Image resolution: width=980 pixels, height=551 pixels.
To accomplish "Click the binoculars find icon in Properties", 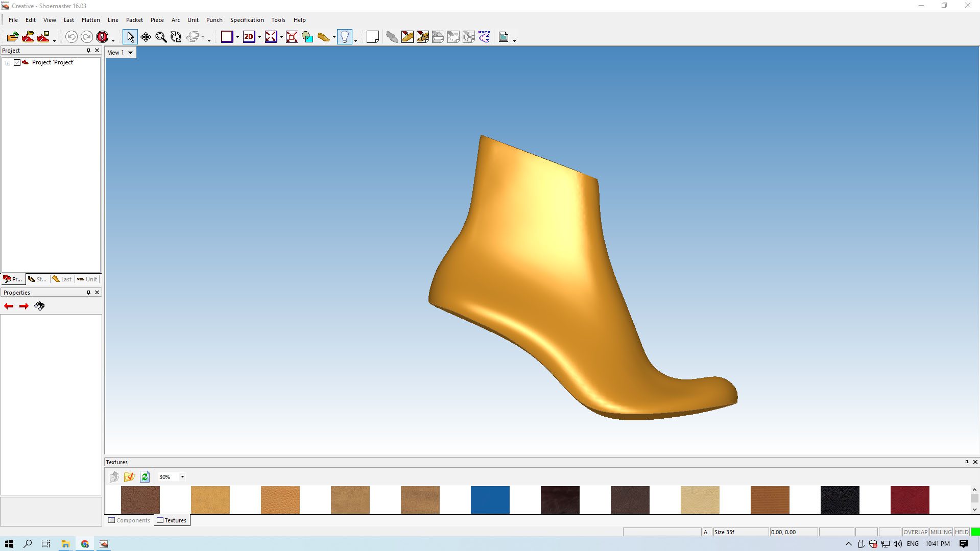I will pos(39,306).
